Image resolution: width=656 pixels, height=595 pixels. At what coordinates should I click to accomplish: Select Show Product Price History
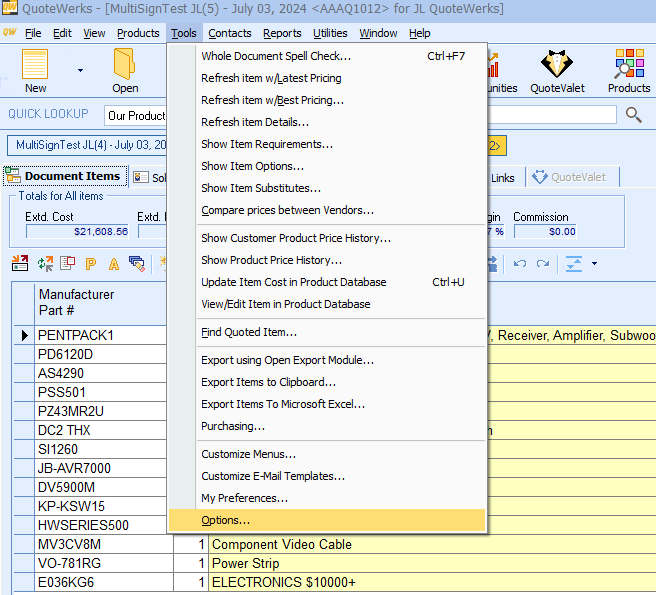[x=327, y=260]
